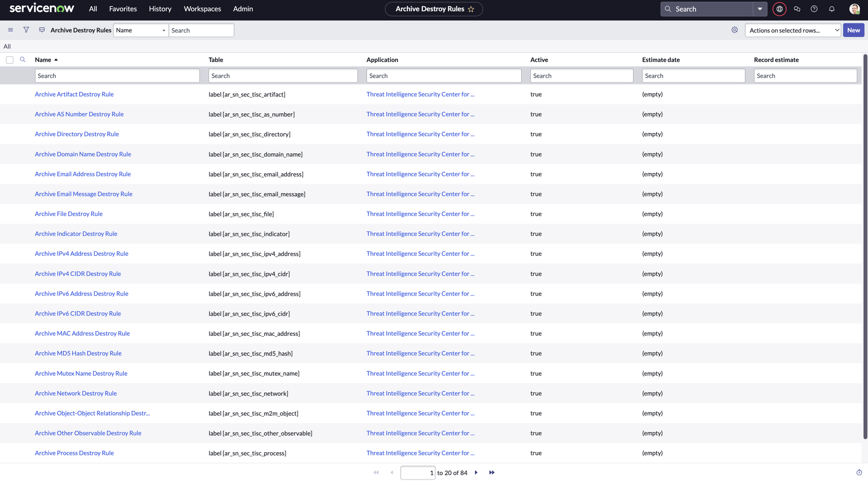
Task: Click the vertical list scrollbar
Action: (x=865, y=248)
